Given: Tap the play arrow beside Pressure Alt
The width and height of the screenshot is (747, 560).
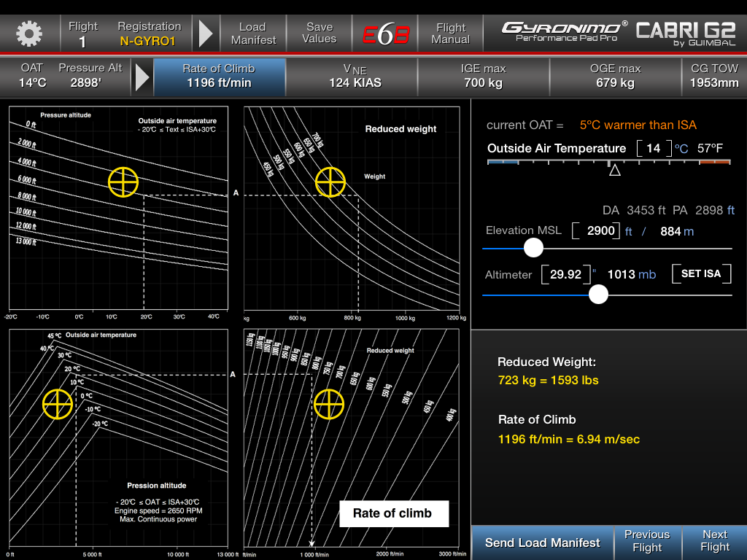Looking at the screenshot, I should pyautogui.click(x=142, y=77).
